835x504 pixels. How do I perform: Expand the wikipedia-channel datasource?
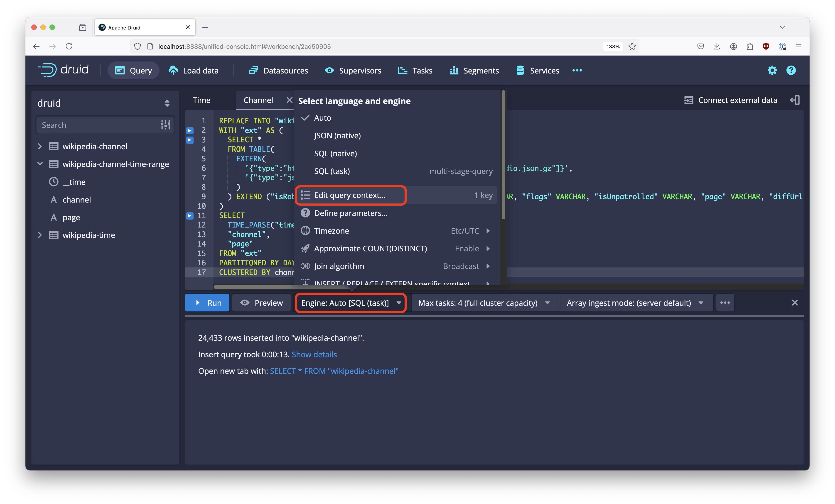(40, 146)
